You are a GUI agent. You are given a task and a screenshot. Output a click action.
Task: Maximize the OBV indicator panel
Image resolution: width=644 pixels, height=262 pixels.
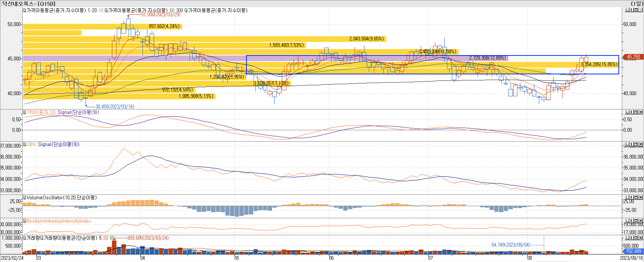[636, 144]
